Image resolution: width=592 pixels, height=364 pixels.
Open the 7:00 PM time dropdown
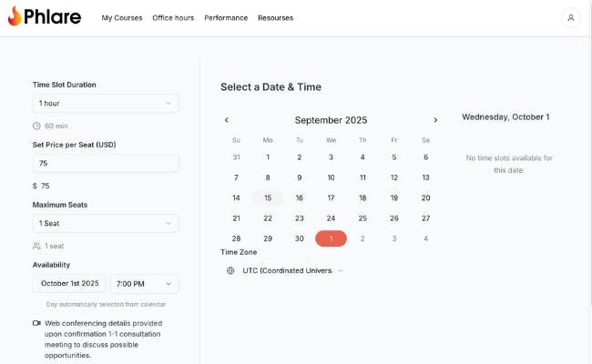tap(144, 284)
